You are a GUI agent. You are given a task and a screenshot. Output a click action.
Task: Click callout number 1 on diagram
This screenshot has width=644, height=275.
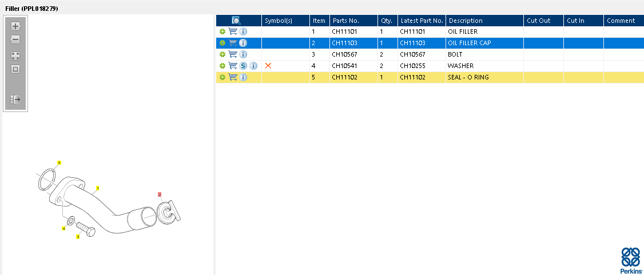[x=98, y=188]
